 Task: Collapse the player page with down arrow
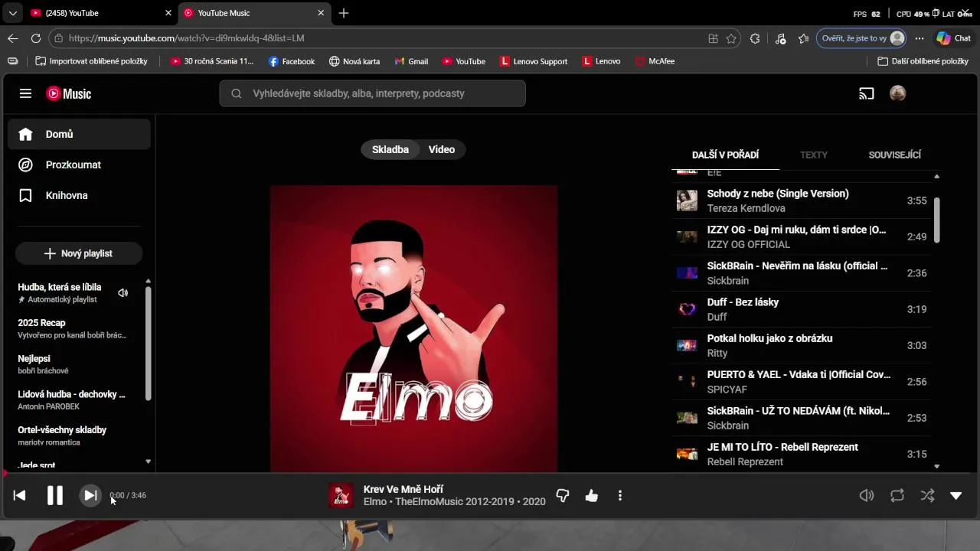click(x=956, y=495)
